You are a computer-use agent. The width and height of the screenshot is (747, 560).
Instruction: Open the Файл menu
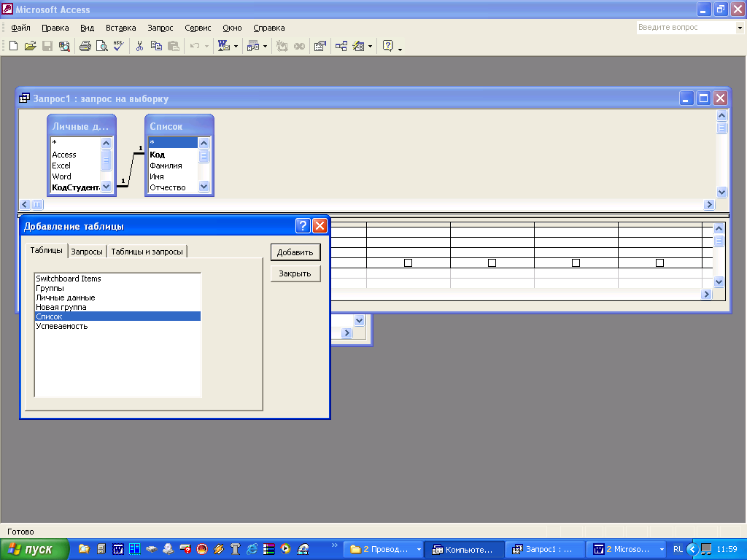(20, 28)
